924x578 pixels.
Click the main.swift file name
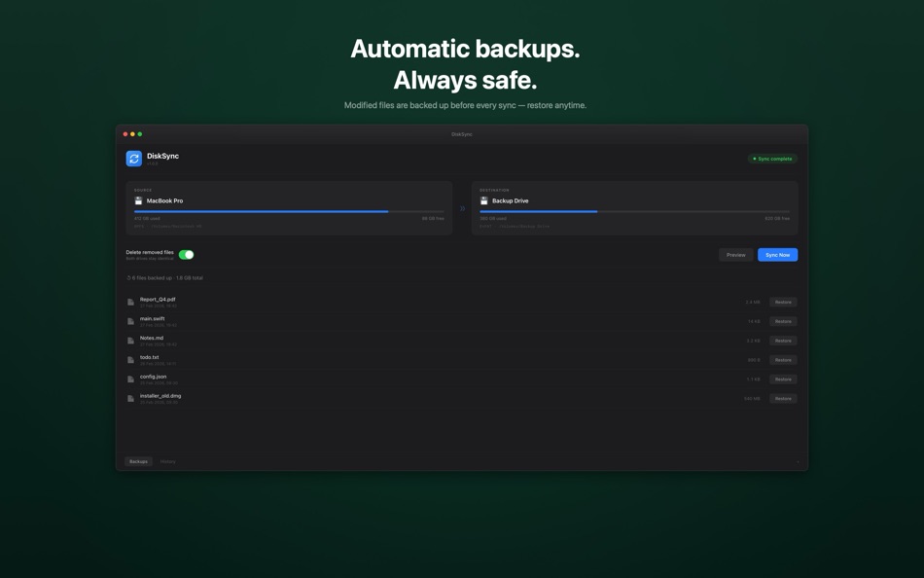(x=152, y=318)
